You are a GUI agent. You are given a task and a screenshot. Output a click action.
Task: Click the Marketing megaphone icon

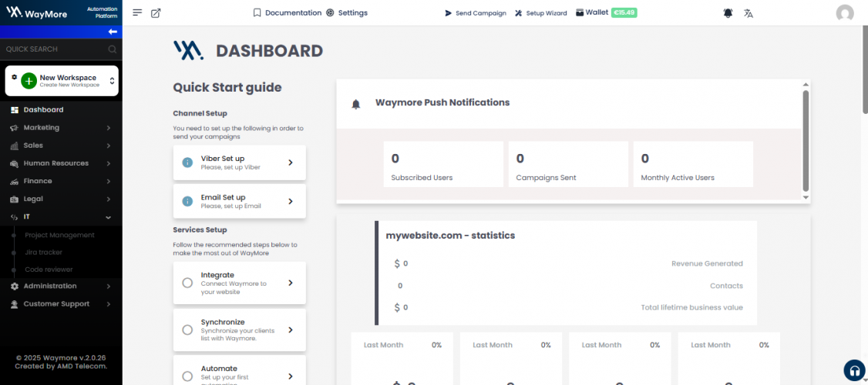click(15, 128)
